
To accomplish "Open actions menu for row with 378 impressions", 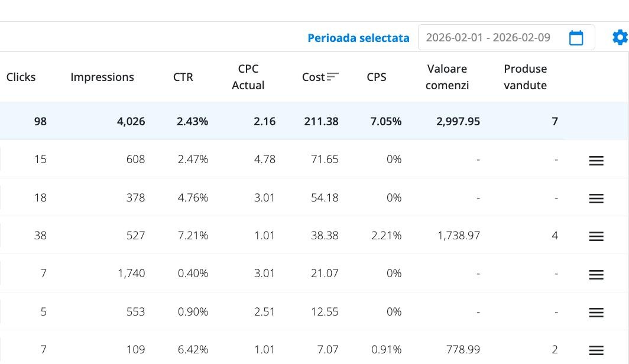I will [x=596, y=198].
